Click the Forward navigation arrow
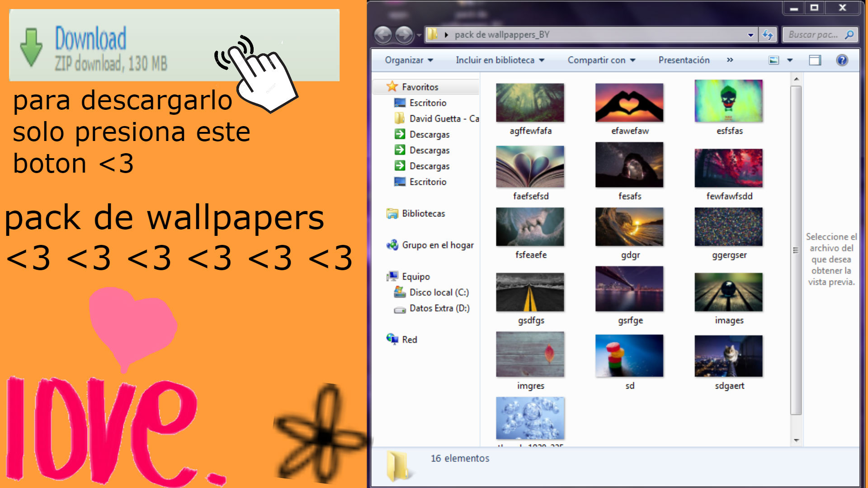The height and width of the screenshot is (488, 868). pos(404,34)
